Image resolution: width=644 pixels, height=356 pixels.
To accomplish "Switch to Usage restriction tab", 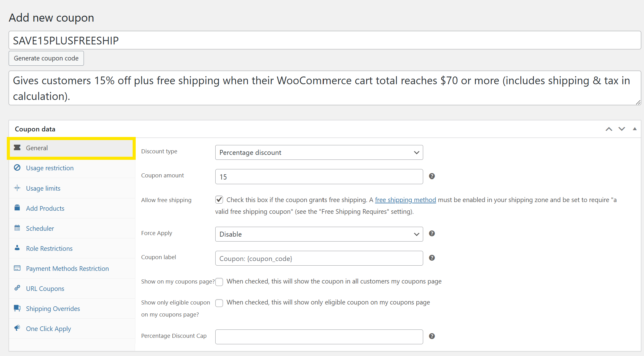I will pyautogui.click(x=72, y=168).
